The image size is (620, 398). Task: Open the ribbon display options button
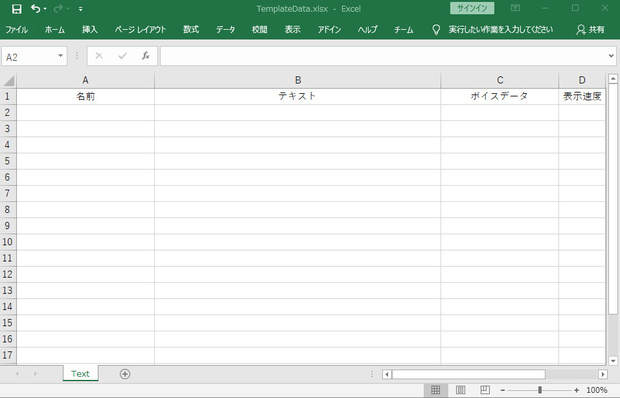(515, 8)
